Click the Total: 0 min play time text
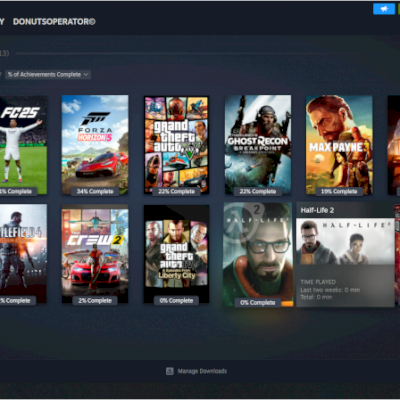The image size is (400, 400). click(x=316, y=297)
